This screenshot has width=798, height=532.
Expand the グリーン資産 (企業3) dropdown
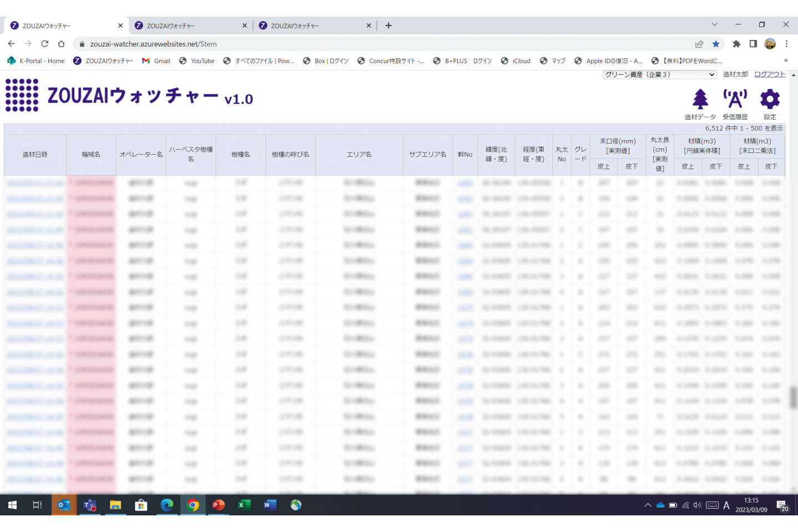coord(659,74)
